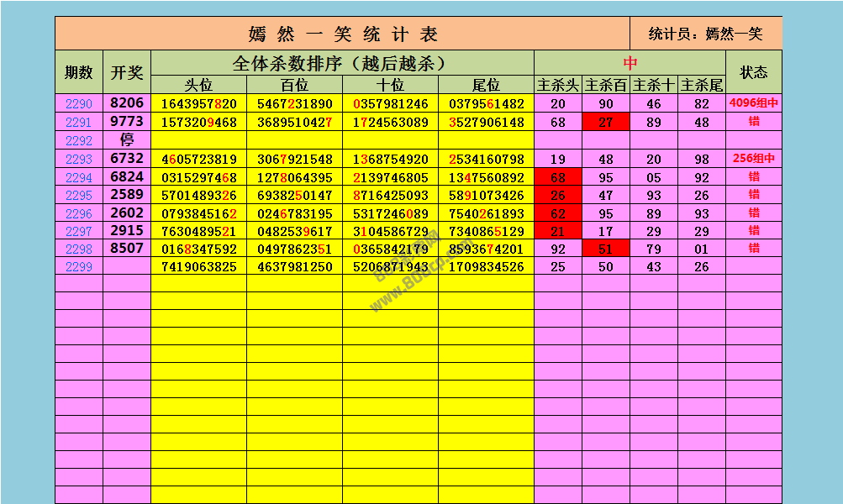
Task: Click the 主杀头 column header
Action: pyautogui.click(x=558, y=85)
